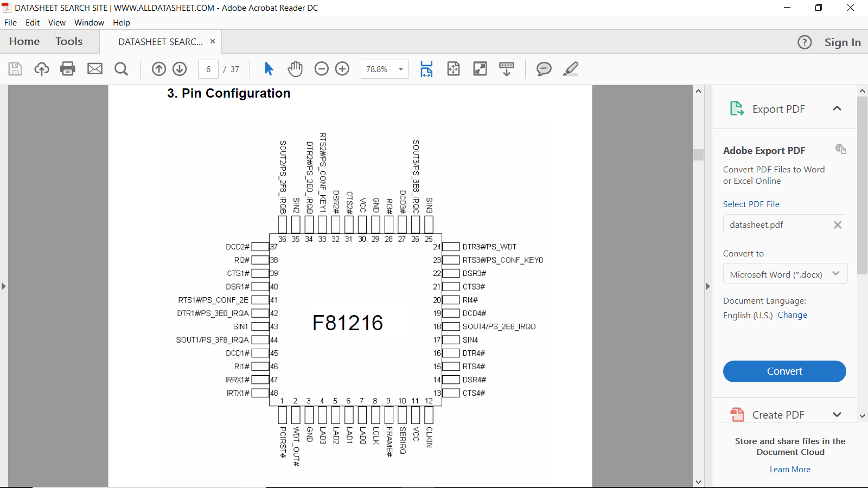Image resolution: width=868 pixels, height=488 pixels.
Task: Click the cloud upload icon
Action: click(x=42, y=69)
